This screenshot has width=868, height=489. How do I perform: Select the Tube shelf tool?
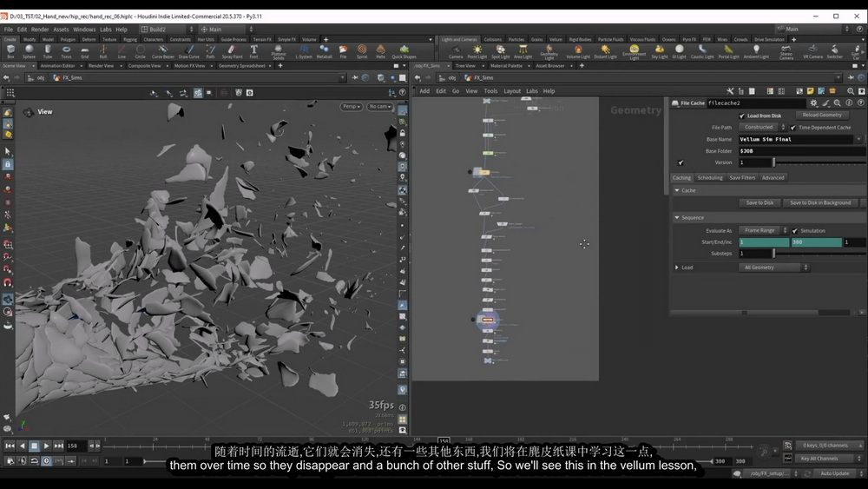(x=48, y=51)
